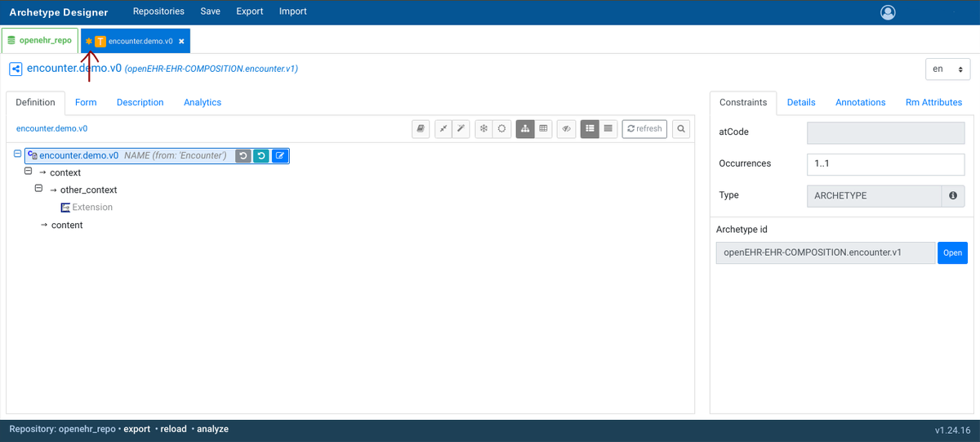Switch to the table view toggle
Image resolution: width=980 pixels, height=442 pixels.
544,129
